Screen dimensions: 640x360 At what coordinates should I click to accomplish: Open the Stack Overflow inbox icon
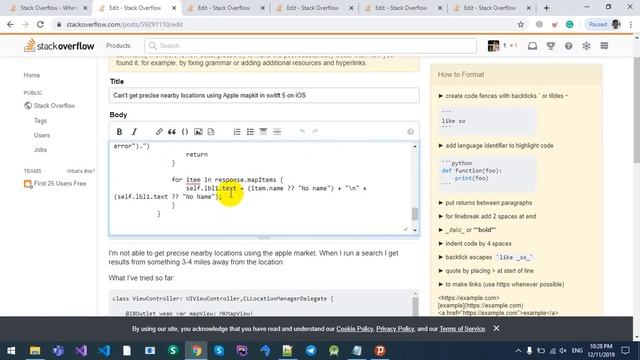click(532, 46)
